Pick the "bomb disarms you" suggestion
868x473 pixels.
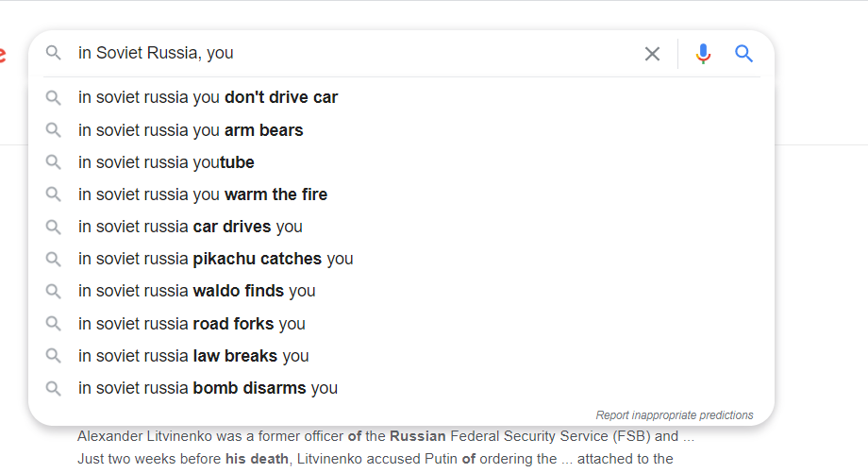point(208,388)
